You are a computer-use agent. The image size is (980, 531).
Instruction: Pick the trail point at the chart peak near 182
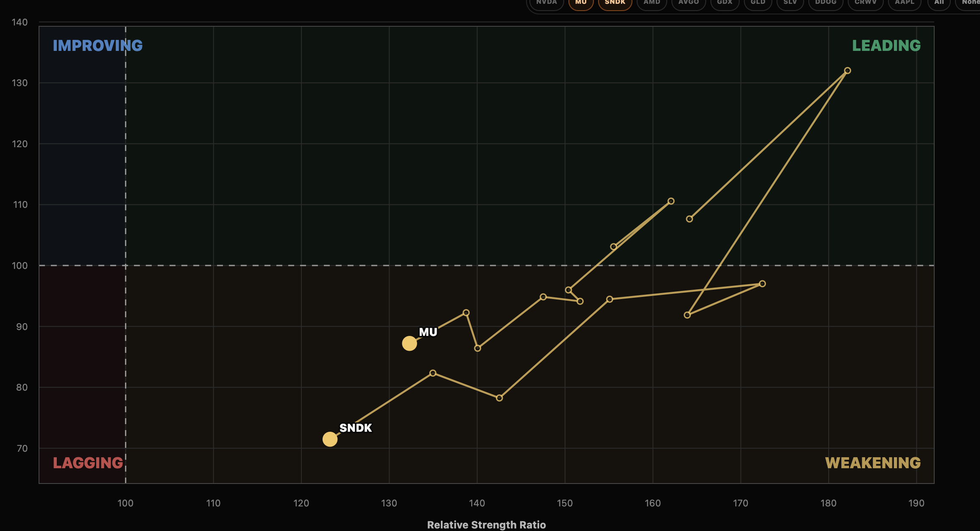847,70
